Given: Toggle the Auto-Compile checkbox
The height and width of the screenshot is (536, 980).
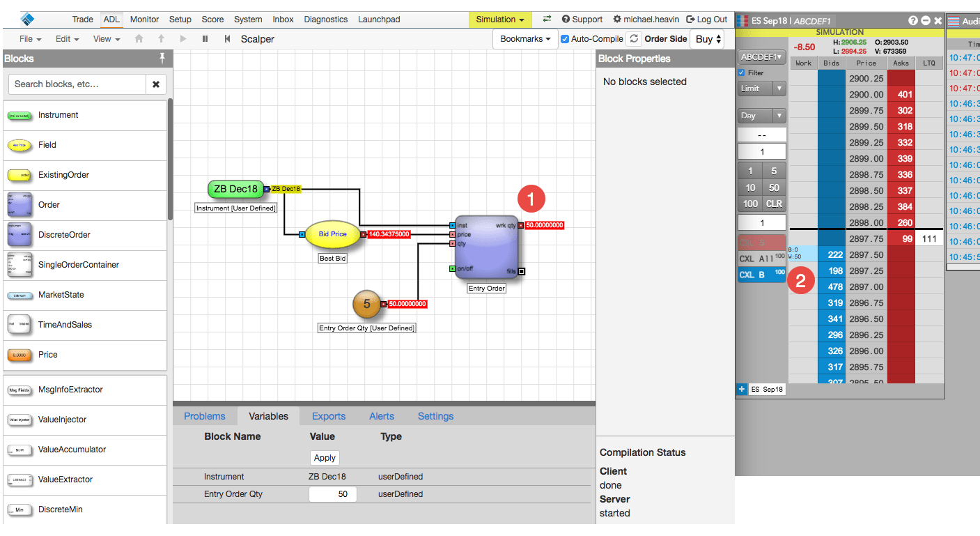Looking at the screenshot, I should [x=565, y=39].
